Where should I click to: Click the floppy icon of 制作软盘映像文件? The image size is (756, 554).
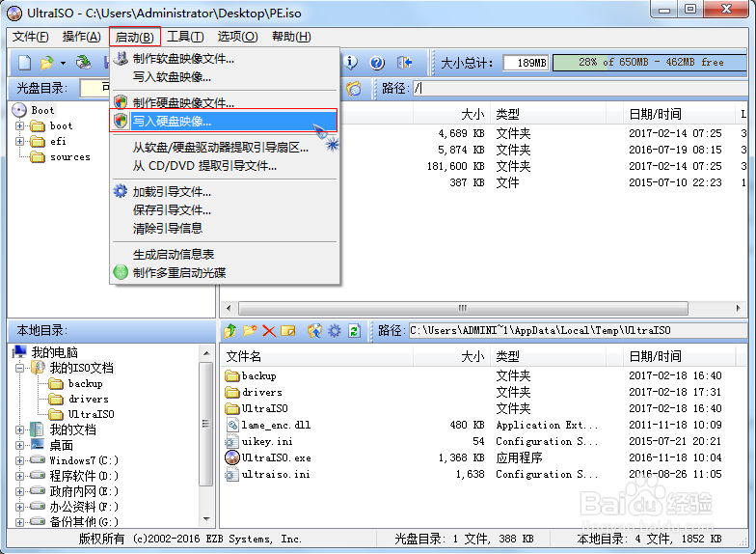pyautogui.click(x=121, y=58)
